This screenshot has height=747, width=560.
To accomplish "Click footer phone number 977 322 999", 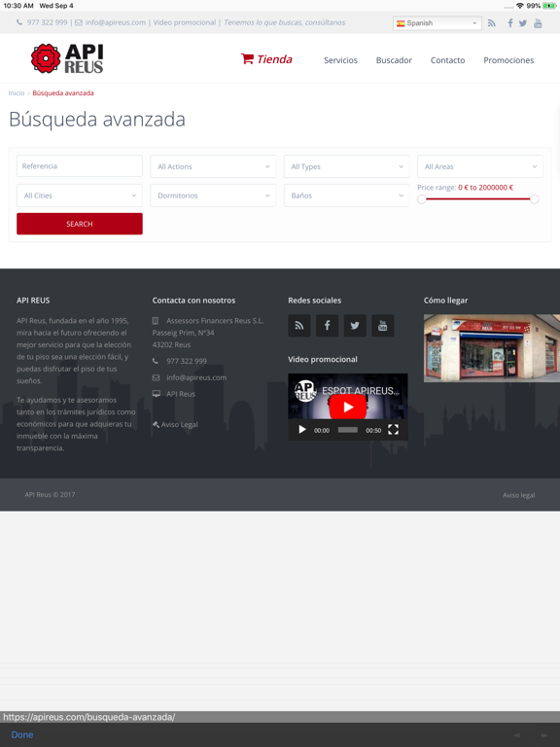I will (187, 361).
